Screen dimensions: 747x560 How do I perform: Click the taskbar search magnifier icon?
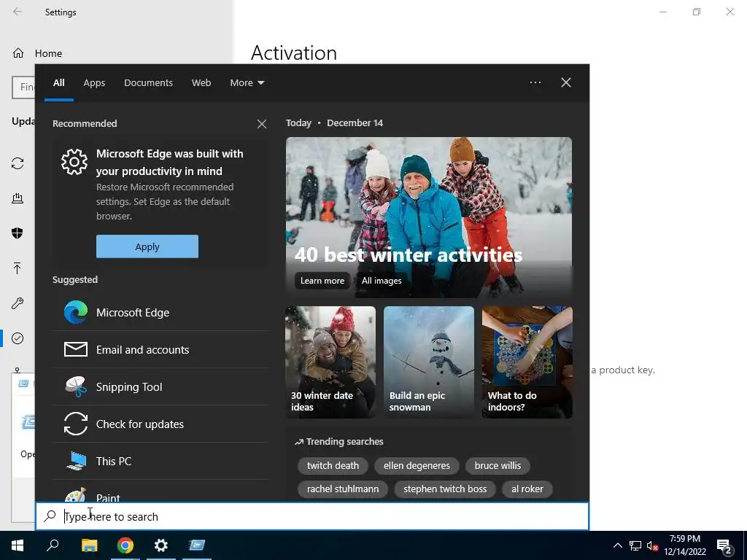53,545
